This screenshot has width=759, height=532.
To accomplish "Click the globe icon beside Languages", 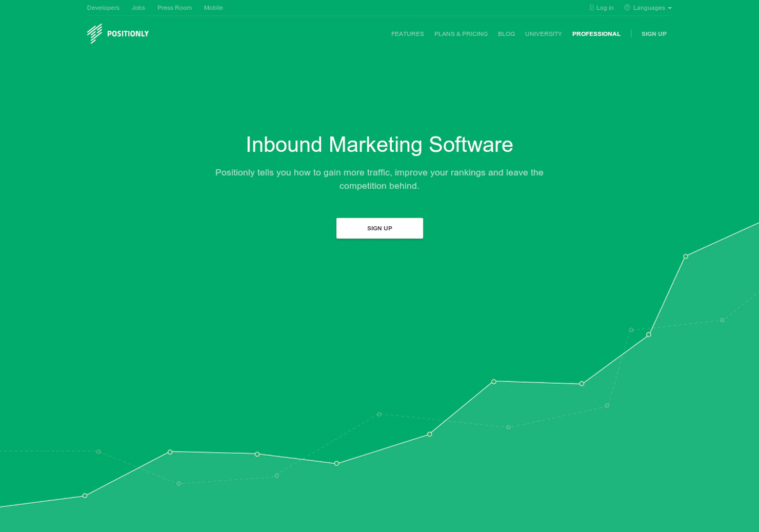I will 627,8.
